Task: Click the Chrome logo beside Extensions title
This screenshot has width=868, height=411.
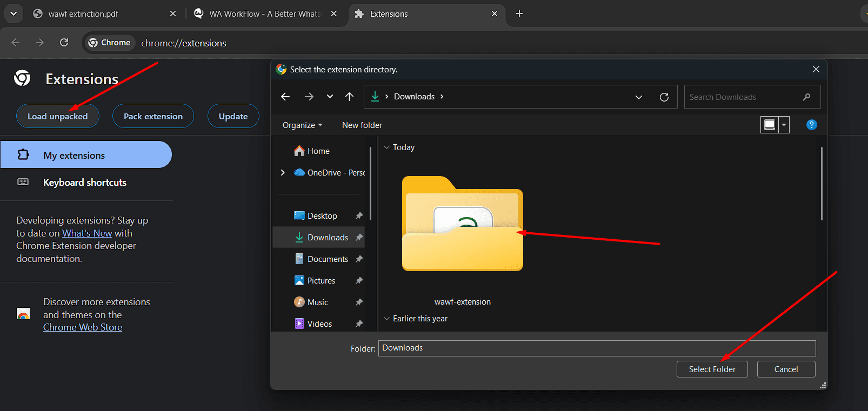Action: pyautogui.click(x=22, y=78)
